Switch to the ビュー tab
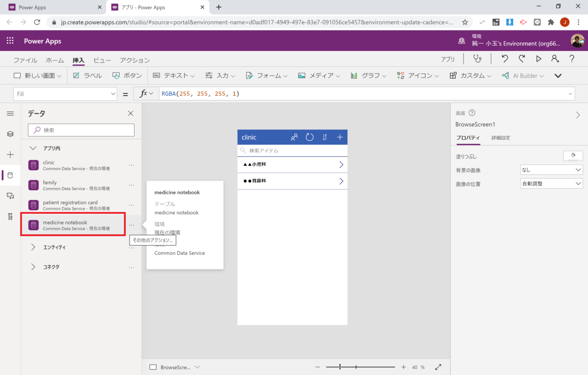The width and height of the screenshot is (588, 375). click(102, 60)
